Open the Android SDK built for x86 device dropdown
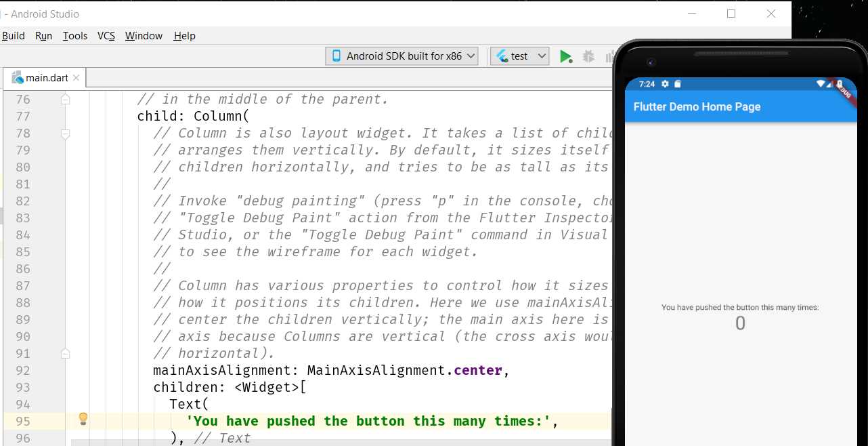 (x=401, y=56)
